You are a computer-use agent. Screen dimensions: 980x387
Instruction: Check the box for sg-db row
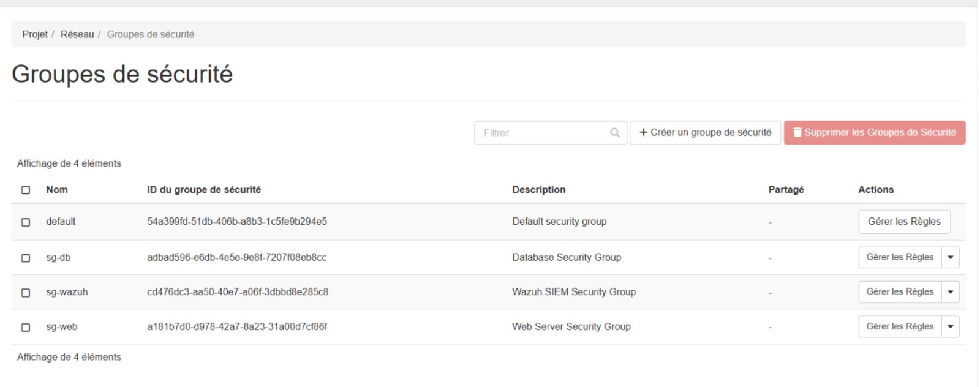pyautogui.click(x=26, y=258)
